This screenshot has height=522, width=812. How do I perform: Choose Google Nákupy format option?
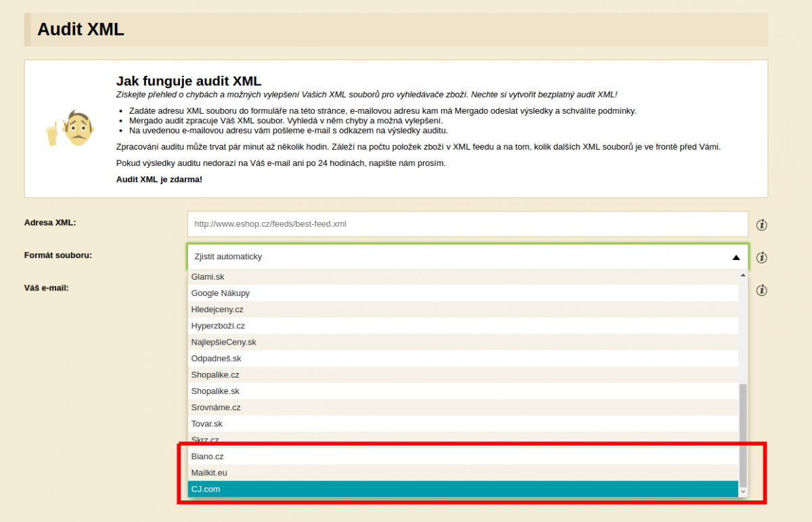(463, 293)
